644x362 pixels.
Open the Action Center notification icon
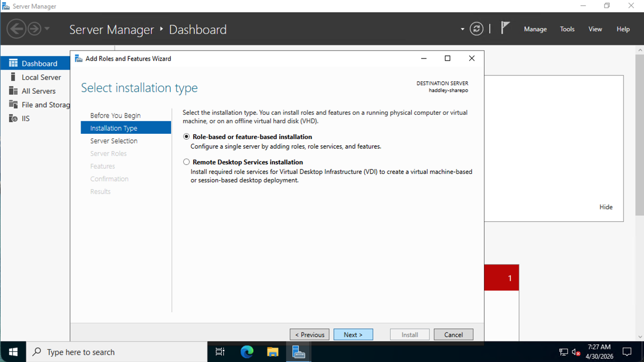coord(627,351)
